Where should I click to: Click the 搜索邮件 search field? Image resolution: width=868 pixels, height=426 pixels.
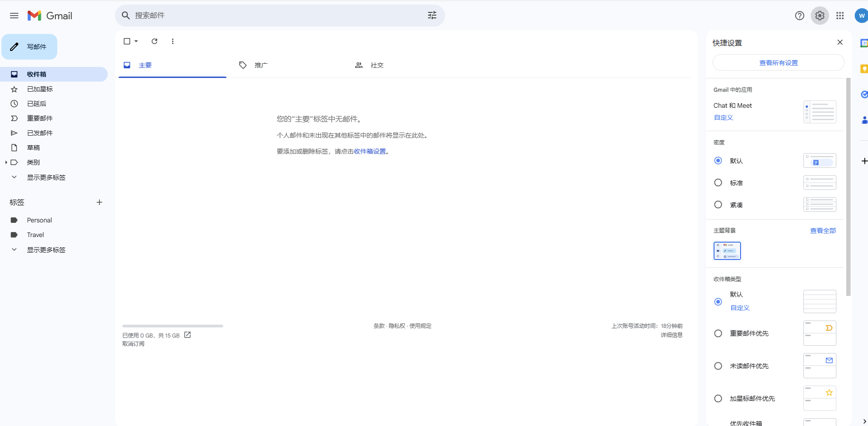pos(275,15)
